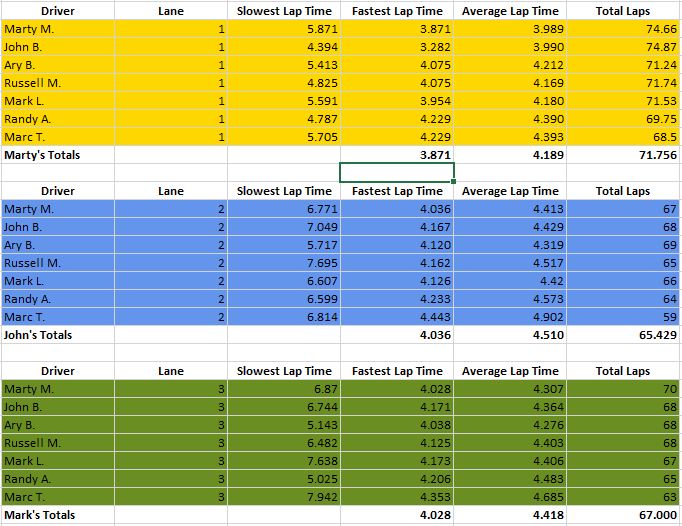Screen dimensions: 682x526
Task: Click the cell showing 65.429 total laps
Action: [x=624, y=335]
